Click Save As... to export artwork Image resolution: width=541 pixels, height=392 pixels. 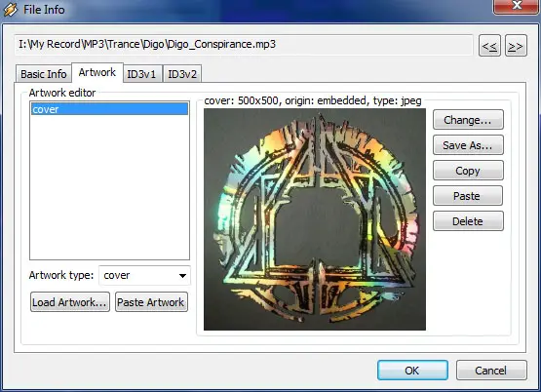coord(468,145)
